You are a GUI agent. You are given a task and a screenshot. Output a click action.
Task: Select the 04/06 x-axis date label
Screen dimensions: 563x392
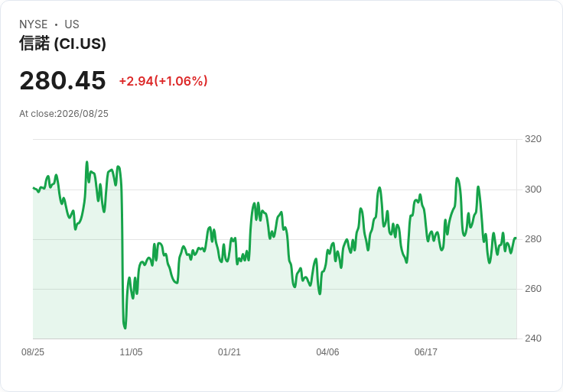(327, 352)
